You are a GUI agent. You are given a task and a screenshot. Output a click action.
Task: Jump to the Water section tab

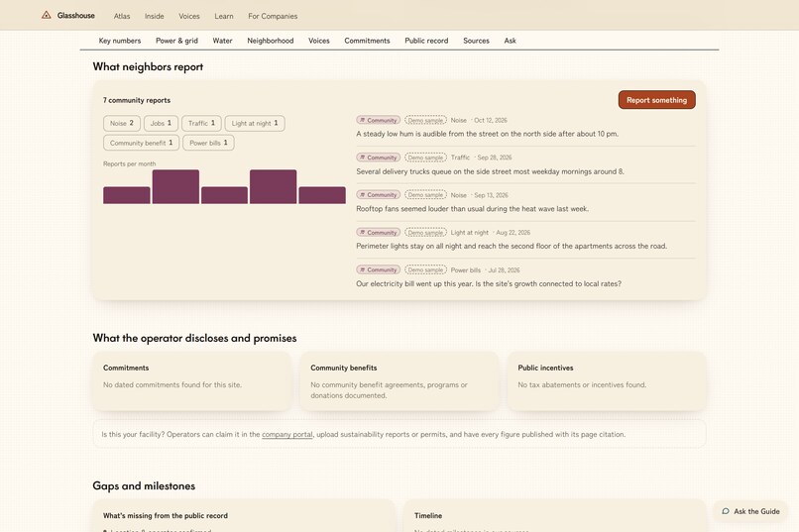223,41
